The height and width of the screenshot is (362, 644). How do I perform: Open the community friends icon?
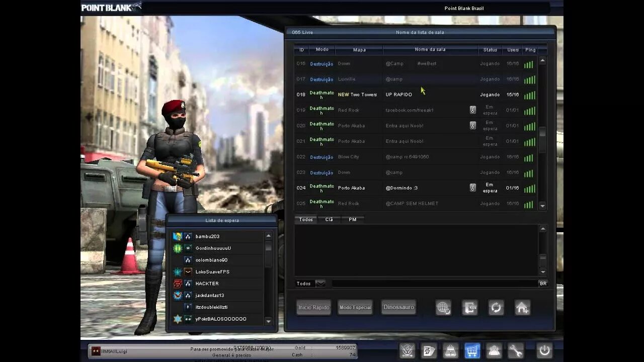(x=494, y=350)
